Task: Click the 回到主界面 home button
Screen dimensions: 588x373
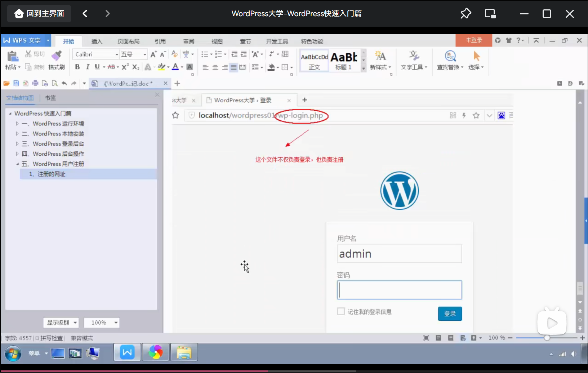Action: click(39, 14)
